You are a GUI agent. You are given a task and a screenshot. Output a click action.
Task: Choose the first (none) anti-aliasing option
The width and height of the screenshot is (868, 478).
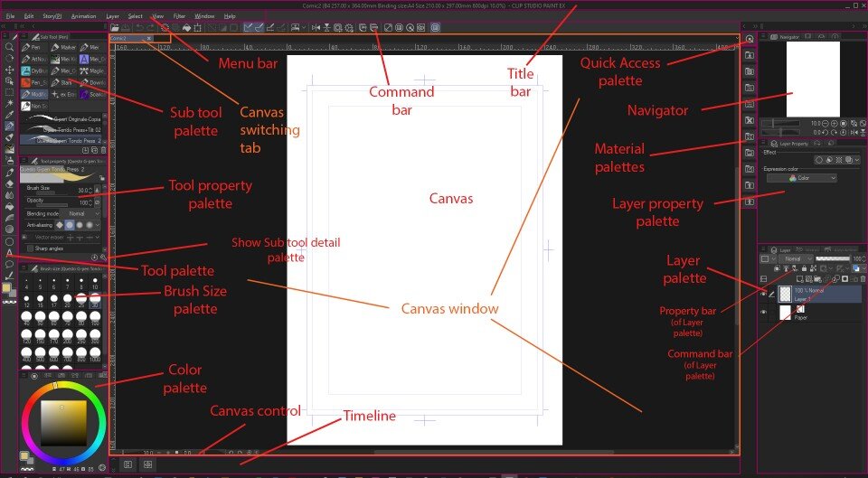60,225
